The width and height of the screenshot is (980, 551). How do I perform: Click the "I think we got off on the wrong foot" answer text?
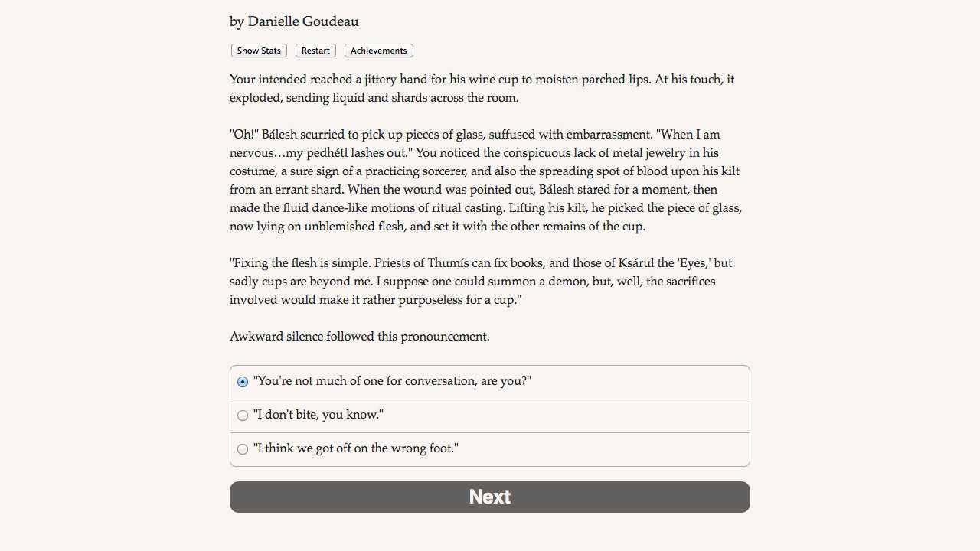pos(356,448)
